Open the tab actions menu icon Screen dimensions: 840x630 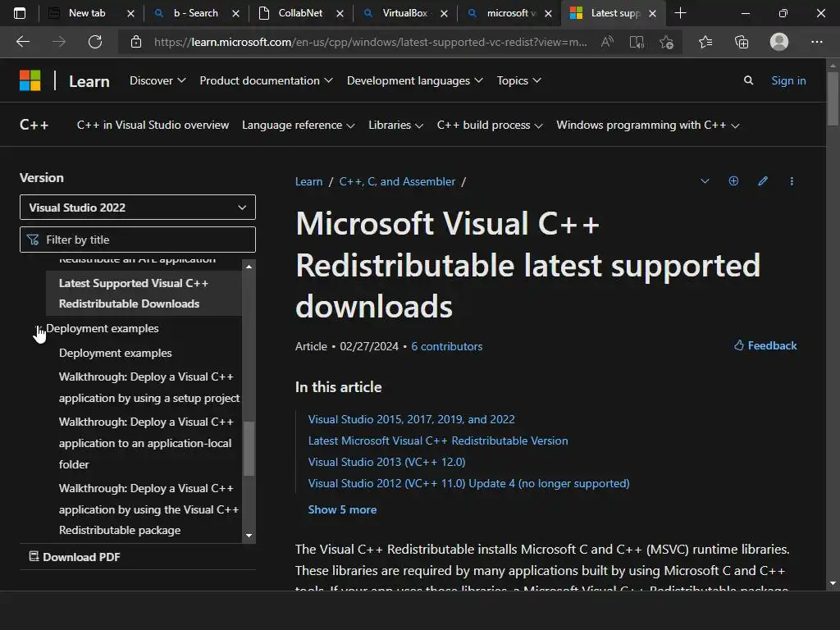20,13
